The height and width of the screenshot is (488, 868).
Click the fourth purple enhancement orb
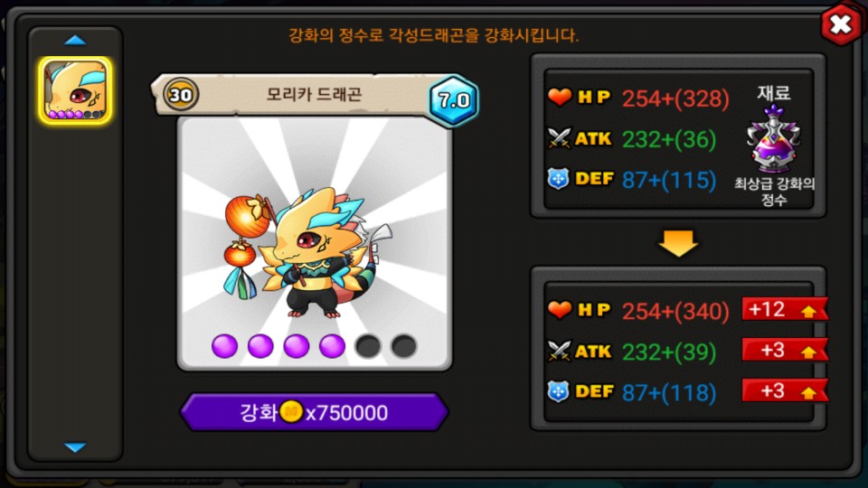(x=332, y=346)
